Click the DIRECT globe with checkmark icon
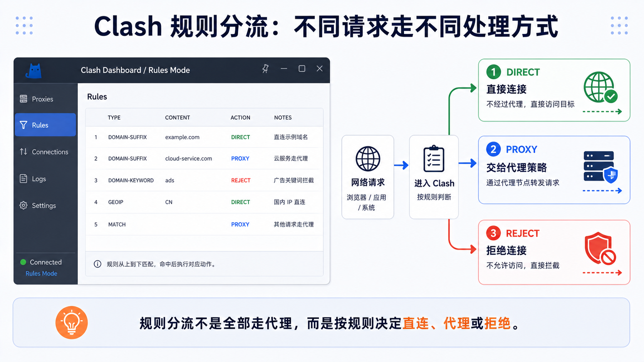Viewport: 644px width, 362px height. [x=600, y=88]
